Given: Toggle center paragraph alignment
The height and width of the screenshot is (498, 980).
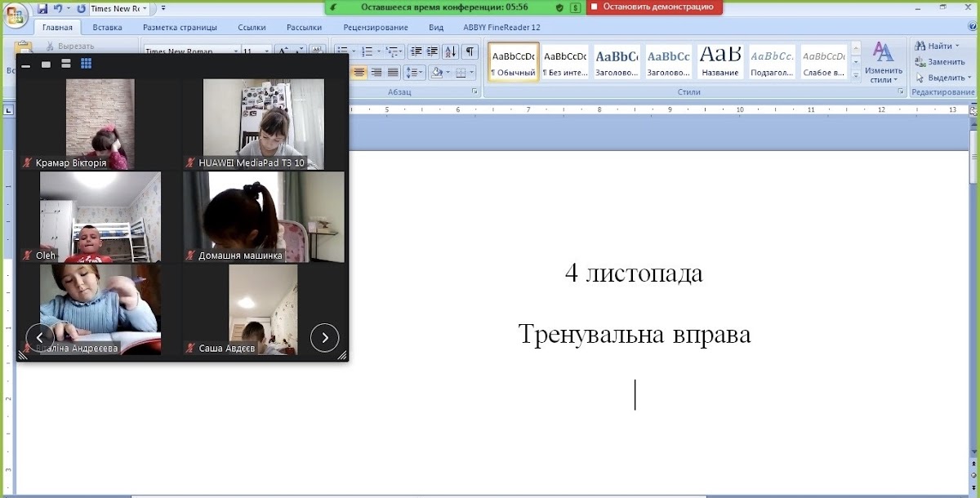Looking at the screenshot, I should (x=359, y=73).
